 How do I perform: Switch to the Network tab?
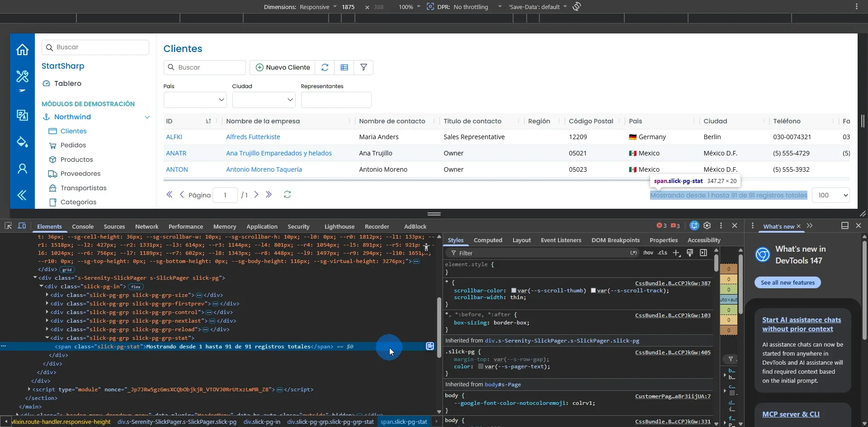146,226
